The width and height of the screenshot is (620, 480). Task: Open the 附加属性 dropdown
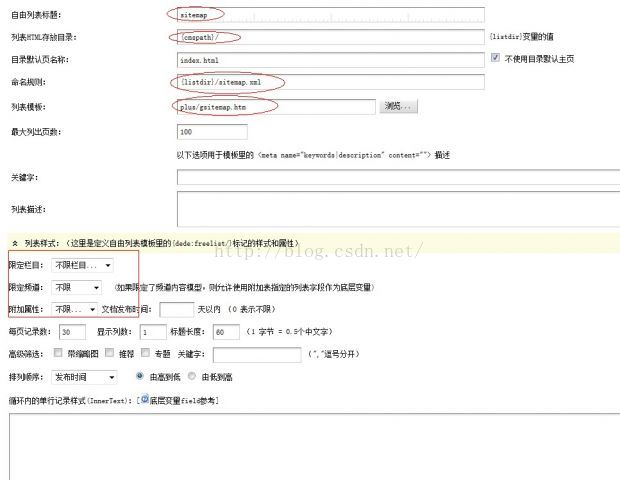click(75, 310)
